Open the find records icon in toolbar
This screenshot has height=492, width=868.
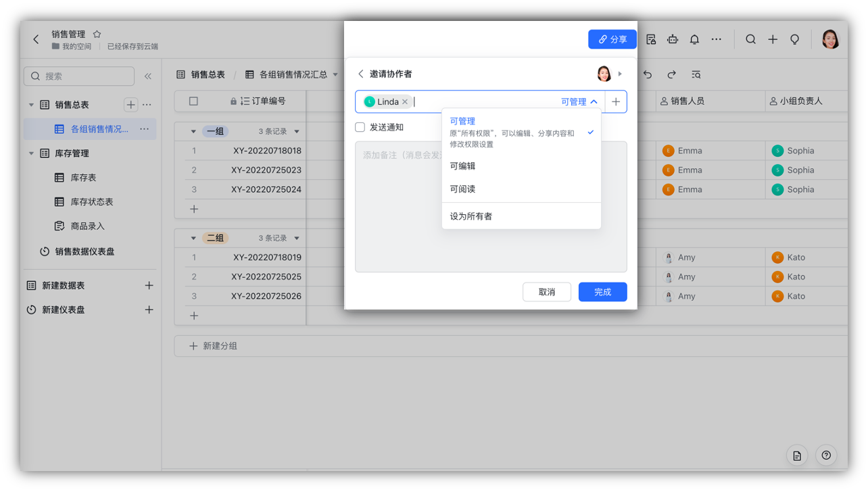coord(696,74)
